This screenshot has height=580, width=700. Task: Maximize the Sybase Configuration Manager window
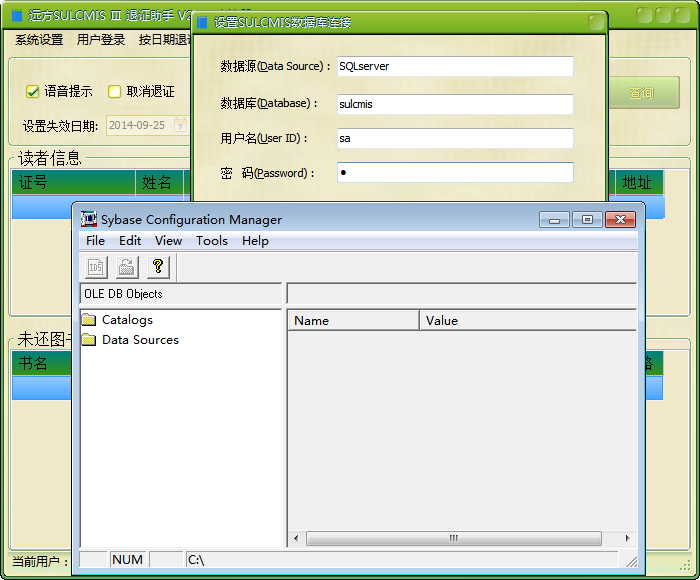click(587, 220)
